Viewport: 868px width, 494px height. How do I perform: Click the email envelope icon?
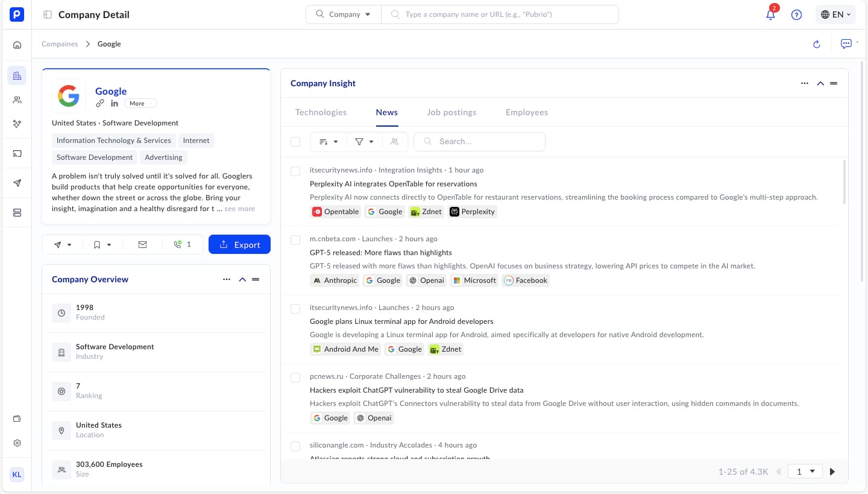(x=142, y=244)
